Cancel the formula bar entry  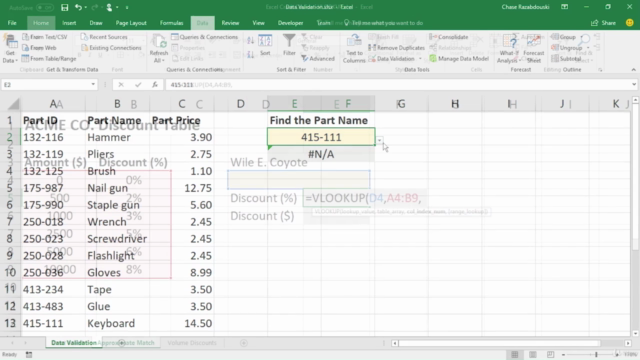(121, 84)
